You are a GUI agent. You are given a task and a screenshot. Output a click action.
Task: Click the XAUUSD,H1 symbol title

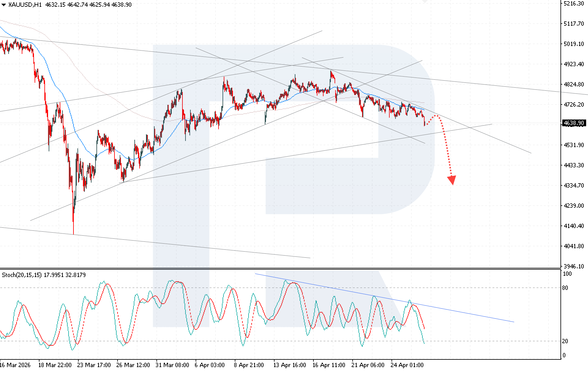point(25,5)
